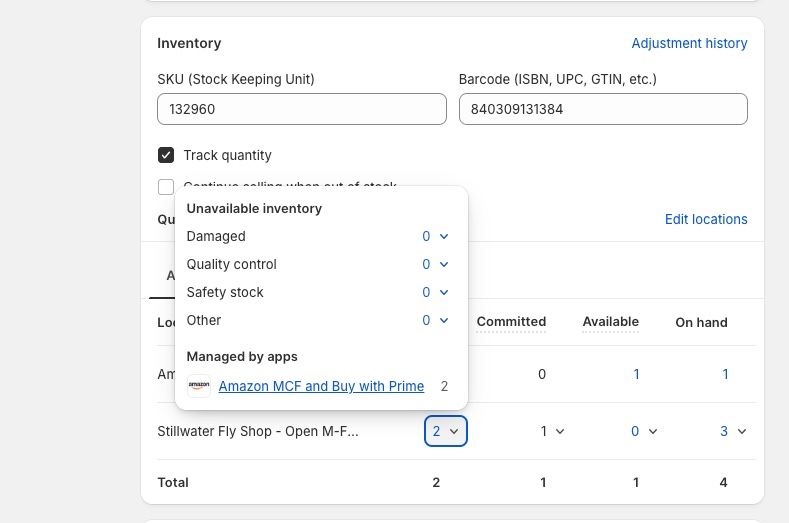Screen dimensions: 789x523
Task: Toggle Stillwater unavailable quantity 2 dropdown
Action: point(445,431)
